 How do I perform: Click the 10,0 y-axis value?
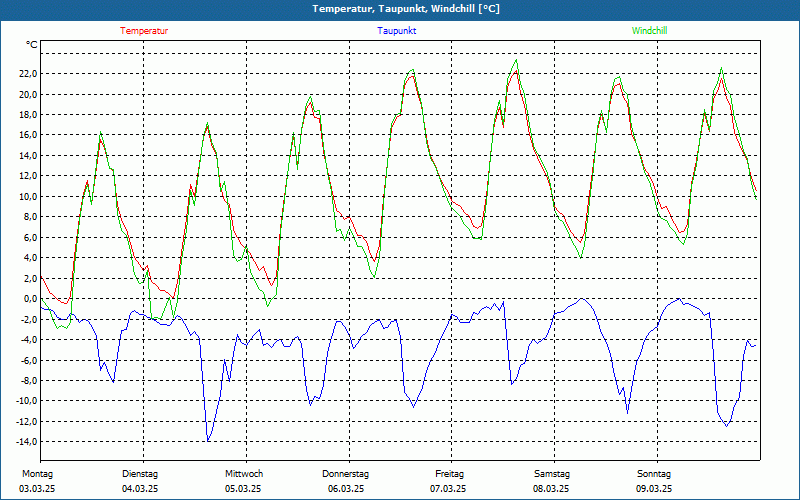tap(28, 196)
